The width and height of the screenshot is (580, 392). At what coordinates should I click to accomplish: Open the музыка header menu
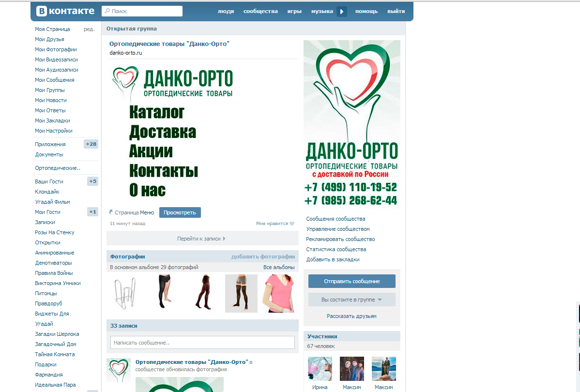click(x=322, y=12)
